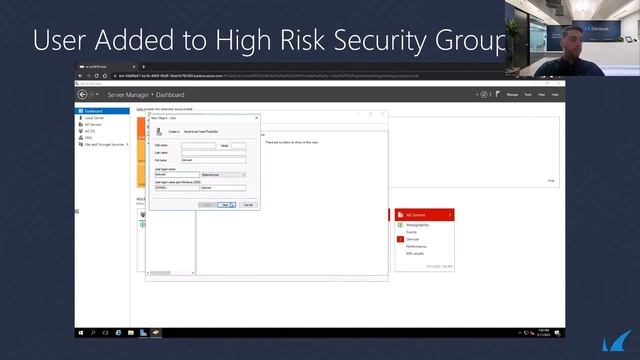Click the Active Directory tool taskbar icon

pos(156,333)
